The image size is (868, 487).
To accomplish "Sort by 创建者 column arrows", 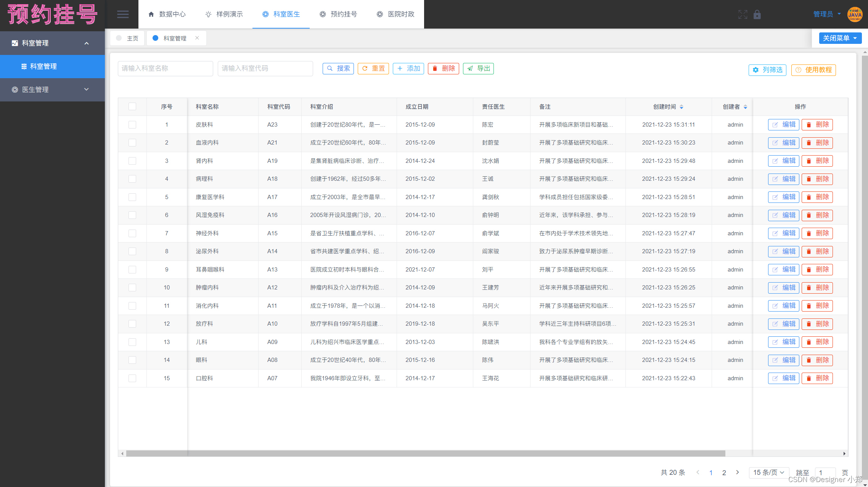I will click(x=745, y=107).
